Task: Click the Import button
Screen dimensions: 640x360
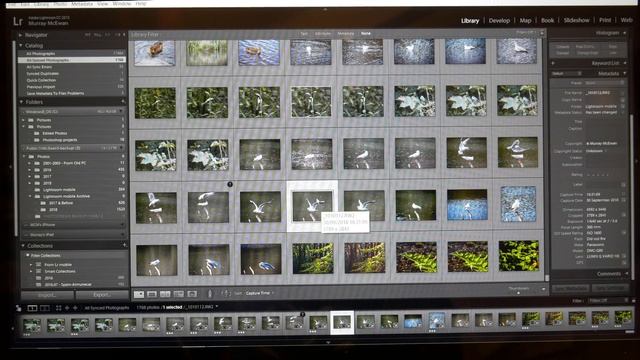Action: point(47,295)
